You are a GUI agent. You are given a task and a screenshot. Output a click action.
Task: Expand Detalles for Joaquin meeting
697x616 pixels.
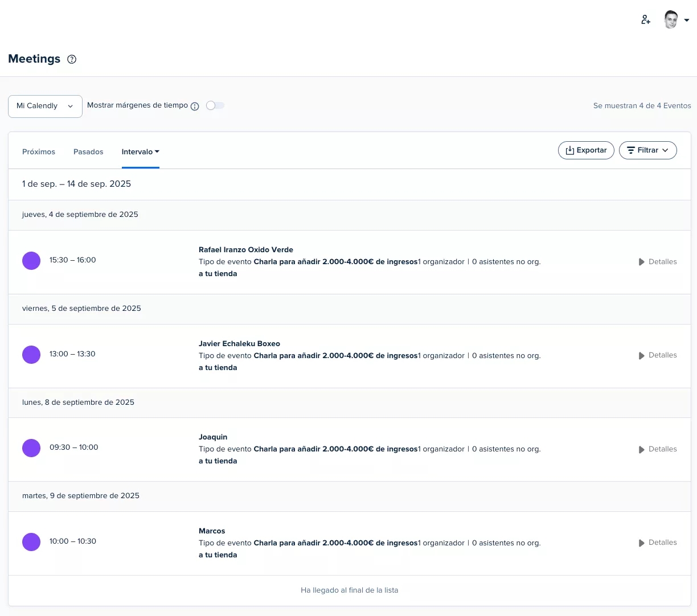[658, 449]
